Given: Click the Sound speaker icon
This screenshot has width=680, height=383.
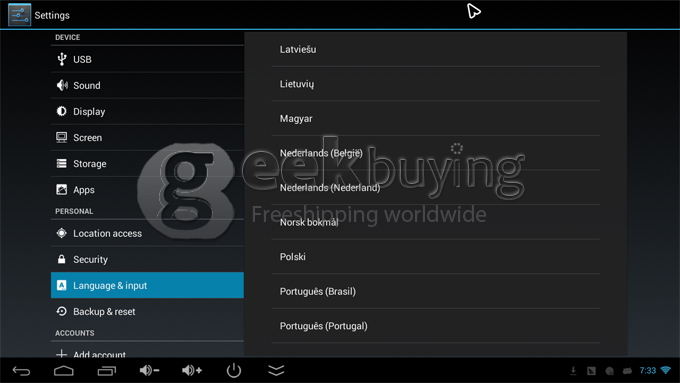Looking at the screenshot, I should (62, 85).
